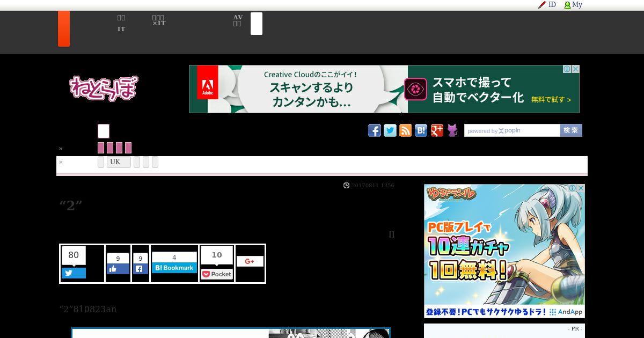Click the Hatena bookmark count showing 4
Image resolution: width=644 pixels, height=338 pixels.
click(174, 258)
